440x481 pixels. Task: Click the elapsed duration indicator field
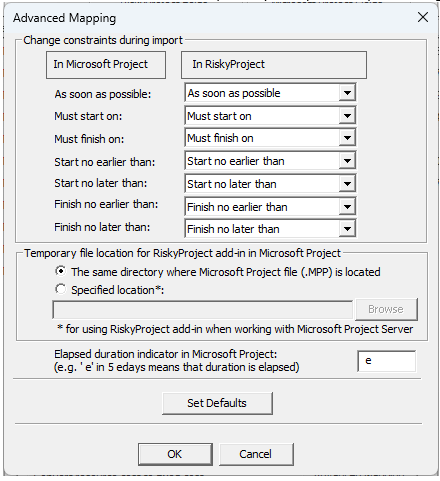pos(386,361)
